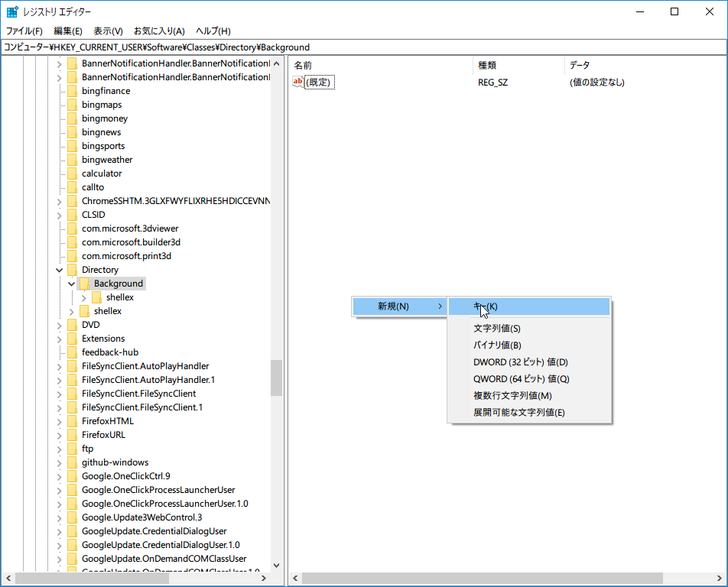
Task: Click the folder icon beside the CLSID key
Action: point(72,215)
